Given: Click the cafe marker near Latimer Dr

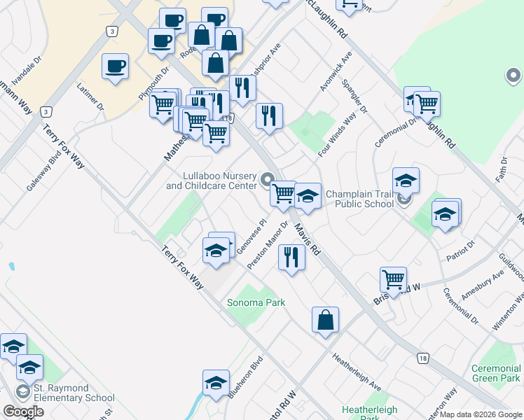Looking at the screenshot, I should pyautogui.click(x=115, y=68).
